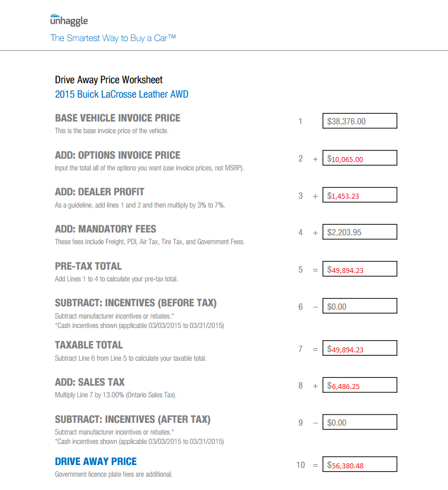Click the base vehicle invoice price field
The height and width of the screenshot is (490, 448).
pos(360,121)
